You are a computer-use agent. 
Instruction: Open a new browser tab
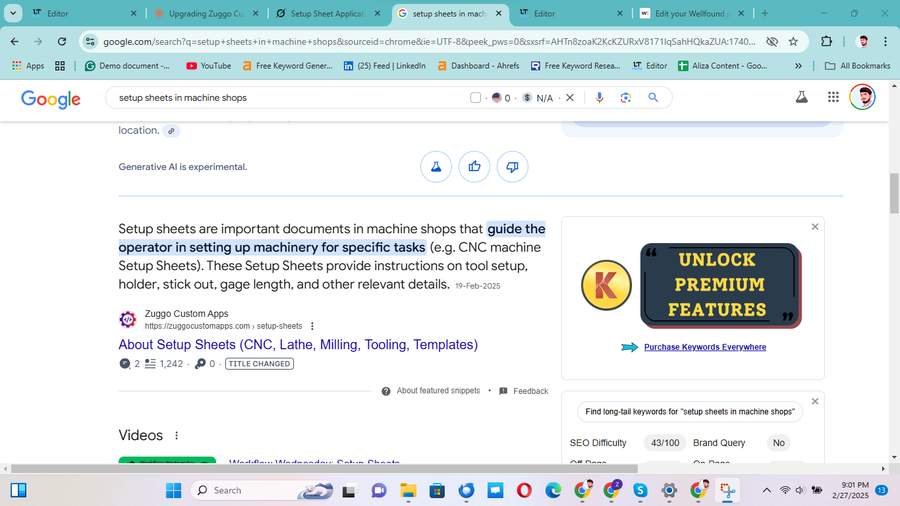pyautogui.click(x=765, y=13)
